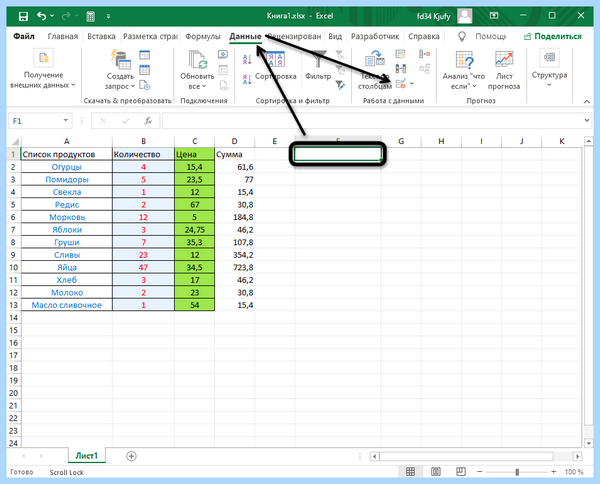Click the Properties icon in Подключения group
This screenshot has height=484, width=600.
(x=223, y=70)
